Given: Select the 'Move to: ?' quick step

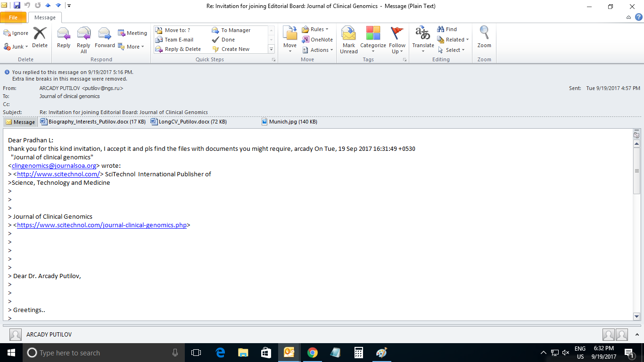Looking at the screenshot, I should (x=177, y=30).
